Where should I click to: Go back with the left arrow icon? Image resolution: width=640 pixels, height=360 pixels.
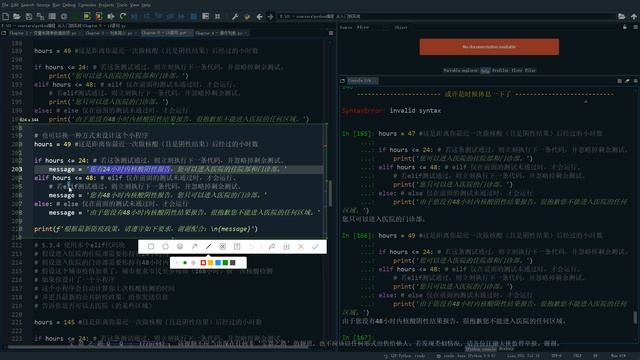coord(259,16)
